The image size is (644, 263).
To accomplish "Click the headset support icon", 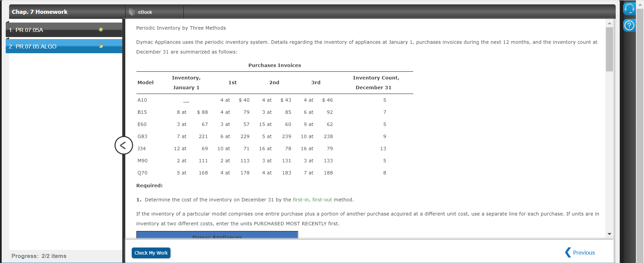I will click(629, 8).
